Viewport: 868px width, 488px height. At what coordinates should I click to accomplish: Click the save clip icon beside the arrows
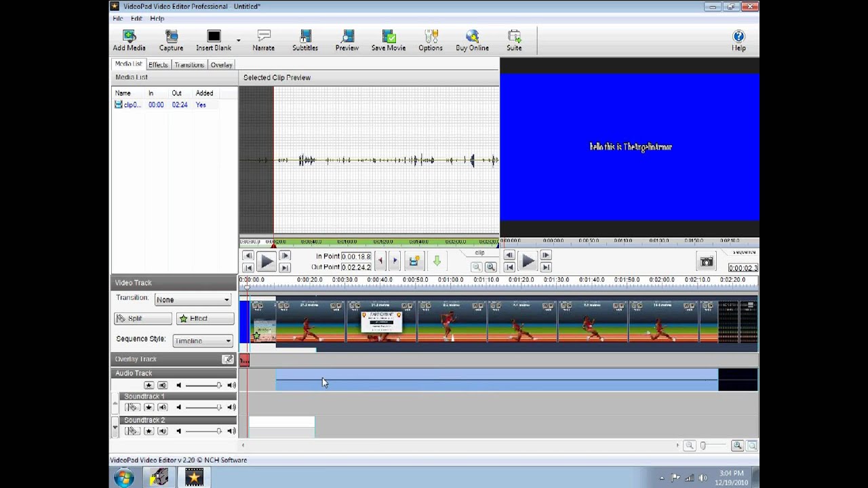[x=414, y=261]
